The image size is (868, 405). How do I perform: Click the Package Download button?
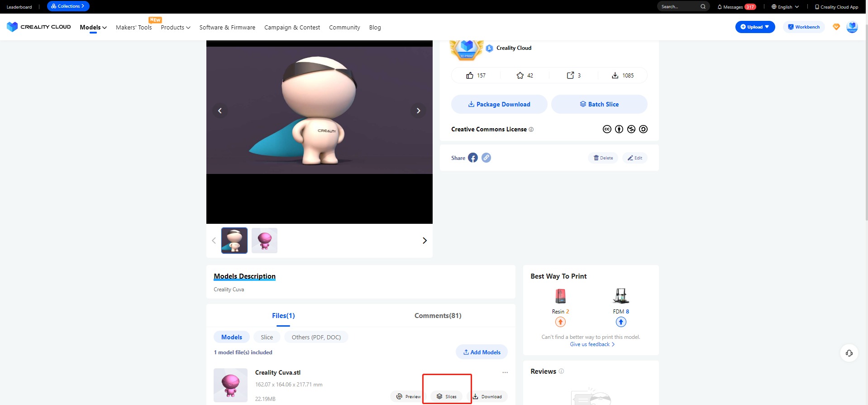[x=499, y=104]
